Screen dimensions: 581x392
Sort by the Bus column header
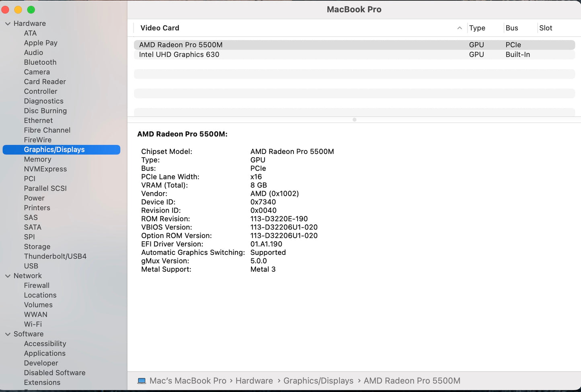tap(511, 28)
